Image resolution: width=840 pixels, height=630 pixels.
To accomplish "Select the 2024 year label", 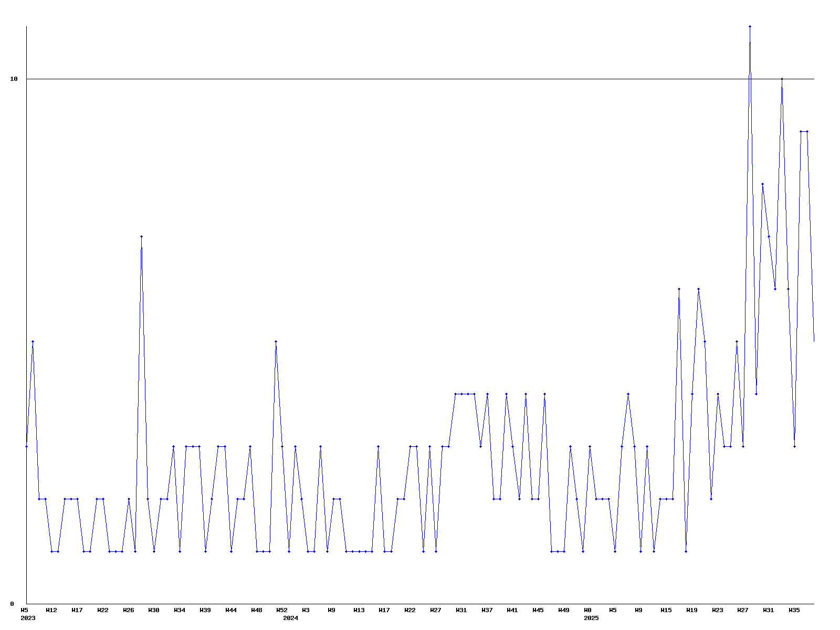I will click(290, 618).
